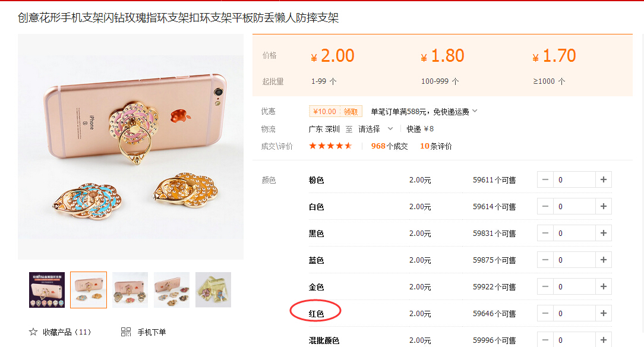Image resolution: width=644 pixels, height=347 pixels.
Task: Click the main product image
Action: point(131,147)
